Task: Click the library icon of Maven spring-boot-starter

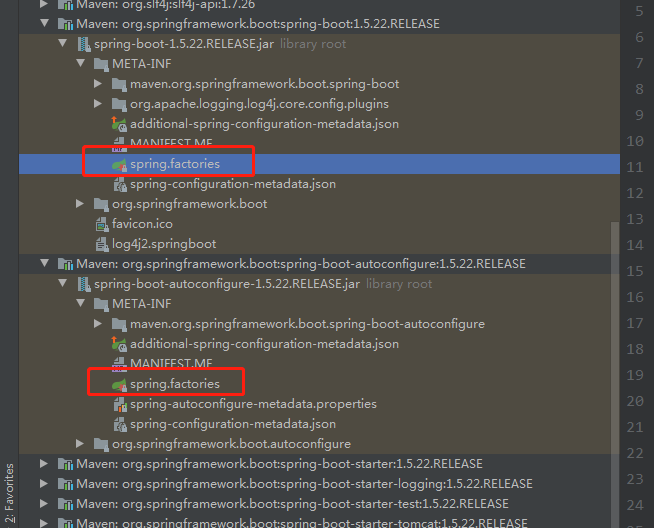Action: point(65,464)
